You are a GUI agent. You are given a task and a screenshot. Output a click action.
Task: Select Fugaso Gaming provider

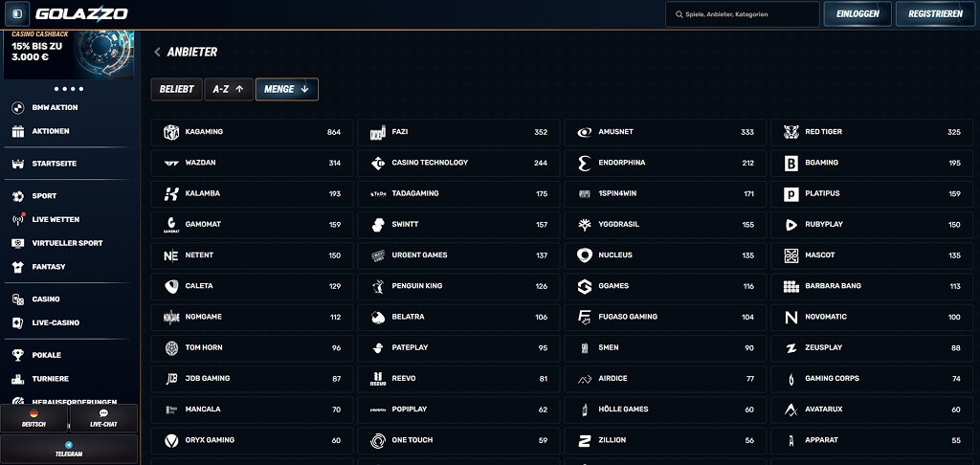point(665,317)
